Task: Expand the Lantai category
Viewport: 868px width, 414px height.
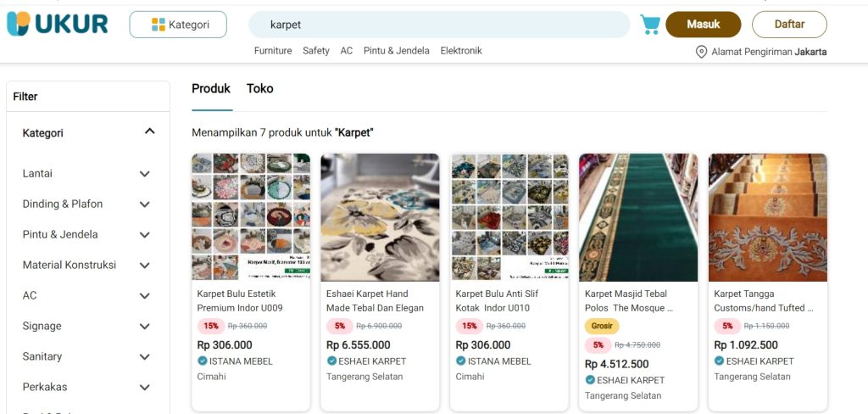Action: point(145,174)
